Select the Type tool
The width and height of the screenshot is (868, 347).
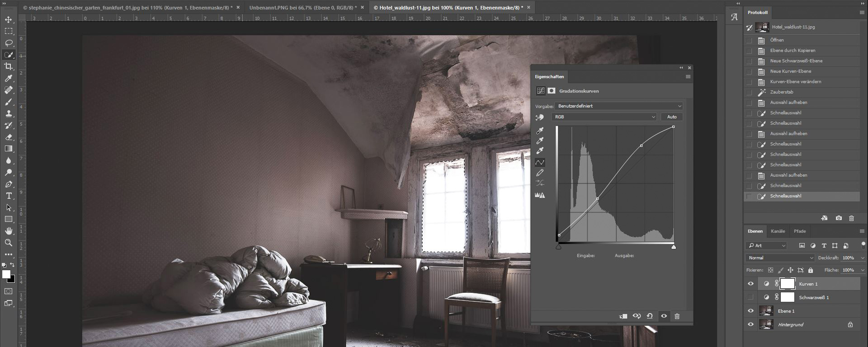coord(9,196)
